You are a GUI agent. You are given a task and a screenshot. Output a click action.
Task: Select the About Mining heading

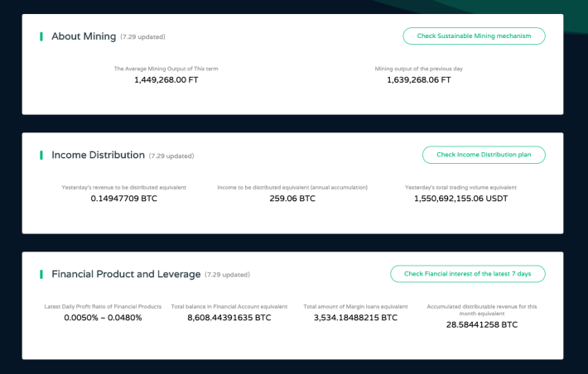click(84, 36)
